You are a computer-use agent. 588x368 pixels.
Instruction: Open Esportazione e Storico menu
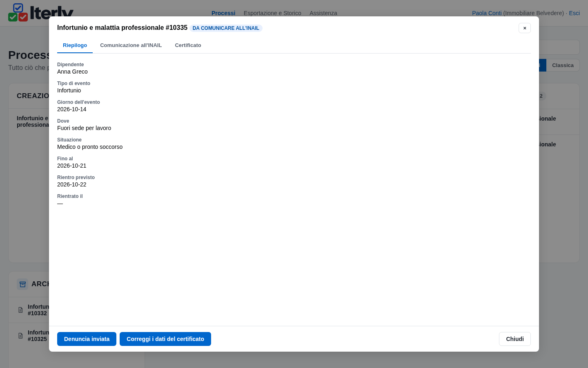(x=272, y=13)
